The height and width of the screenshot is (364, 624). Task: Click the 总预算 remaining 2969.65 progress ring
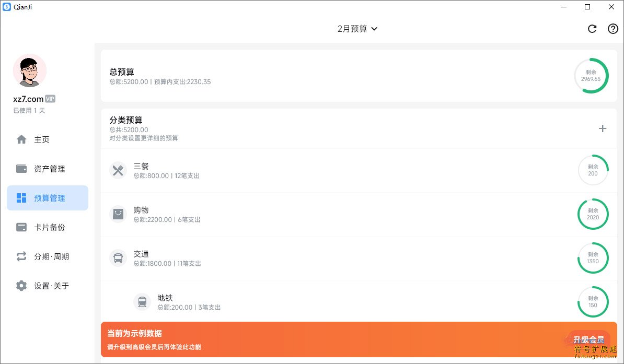[591, 76]
